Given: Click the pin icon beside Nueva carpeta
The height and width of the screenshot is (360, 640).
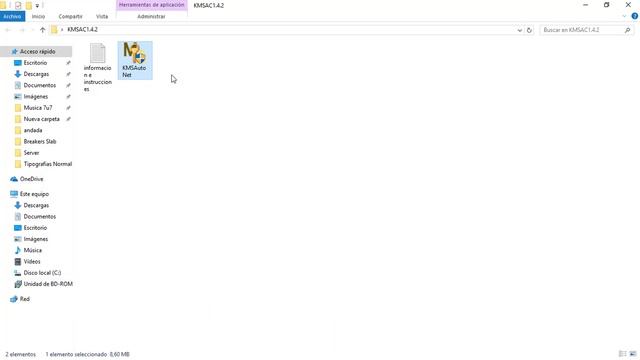Looking at the screenshot, I should [x=68, y=119].
